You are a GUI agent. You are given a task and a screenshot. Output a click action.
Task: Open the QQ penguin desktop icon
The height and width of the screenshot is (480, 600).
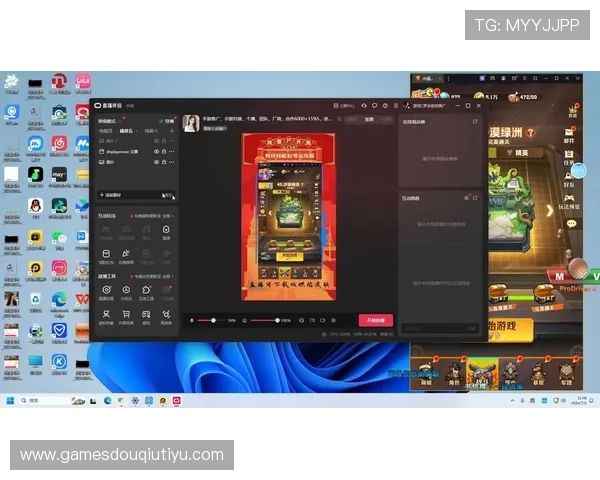point(36,206)
